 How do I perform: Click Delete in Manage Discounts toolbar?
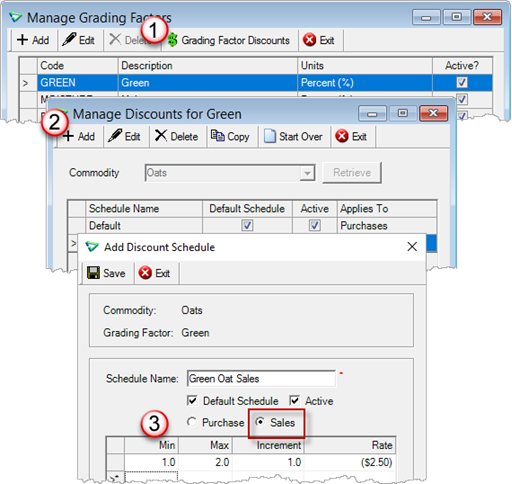177,136
